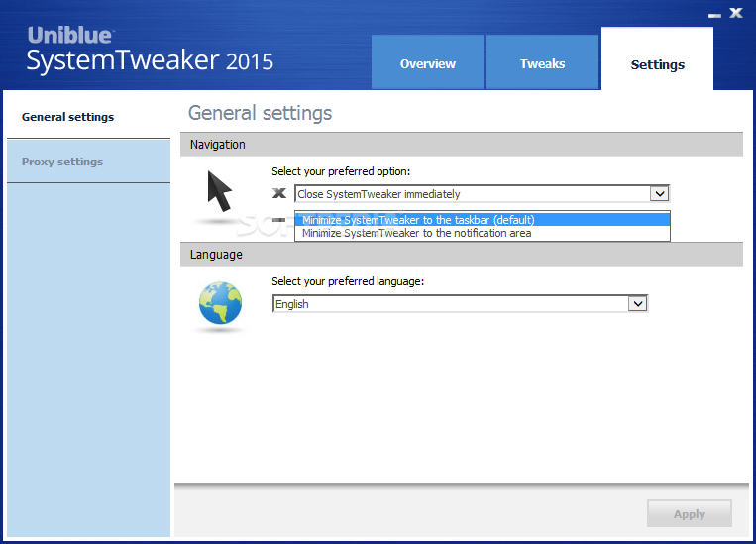Image resolution: width=756 pixels, height=544 pixels.
Task: Click the Apply button
Action: point(689,513)
